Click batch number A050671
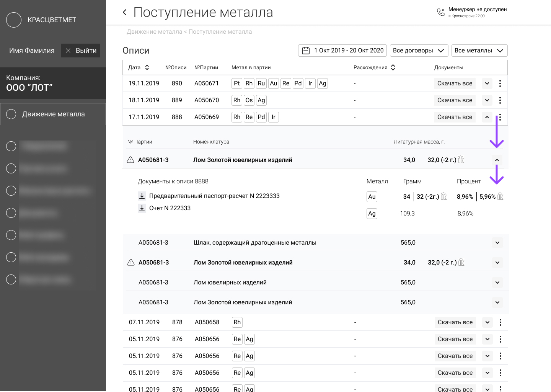Image resolution: width=551 pixels, height=392 pixels. [x=207, y=83]
